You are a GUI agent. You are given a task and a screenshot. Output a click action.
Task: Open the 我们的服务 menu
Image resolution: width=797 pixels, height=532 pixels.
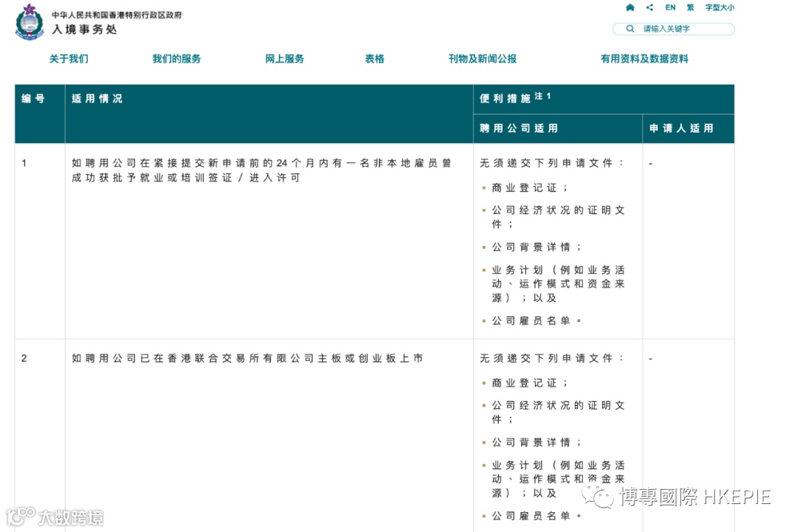(x=176, y=59)
